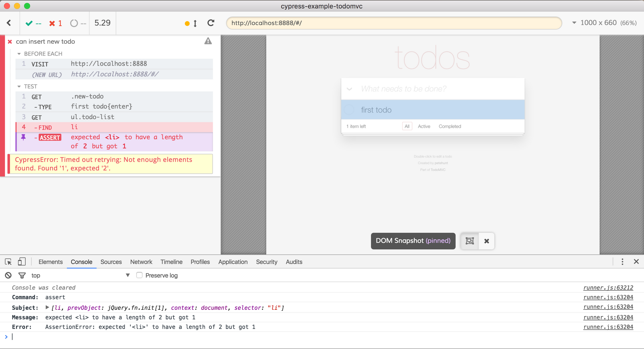Click the back arrow in the Cypress runner
This screenshot has width=644, height=349.
pyautogui.click(x=9, y=23)
